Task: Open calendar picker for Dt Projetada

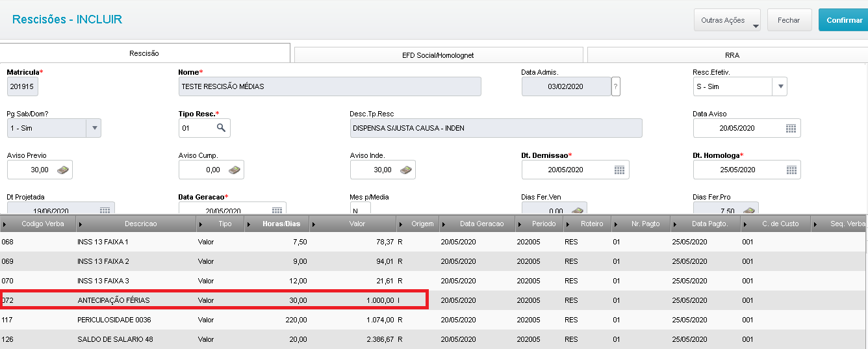Action: [x=105, y=210]
